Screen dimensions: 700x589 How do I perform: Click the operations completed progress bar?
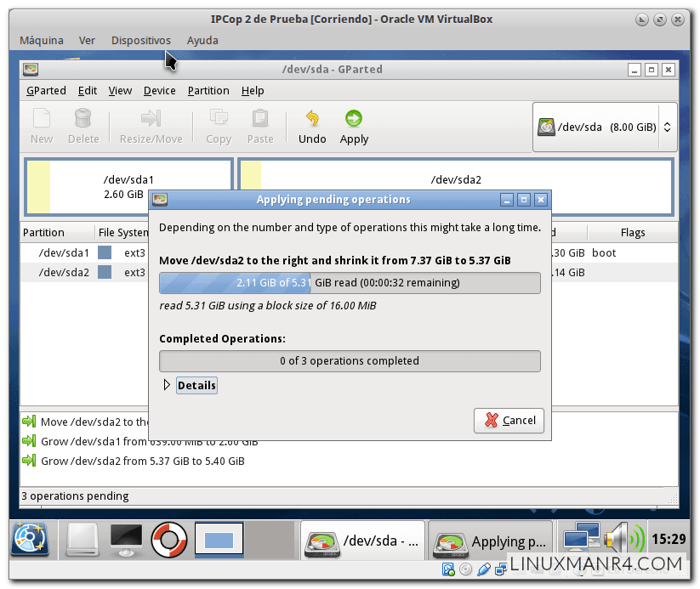(350, 361)
